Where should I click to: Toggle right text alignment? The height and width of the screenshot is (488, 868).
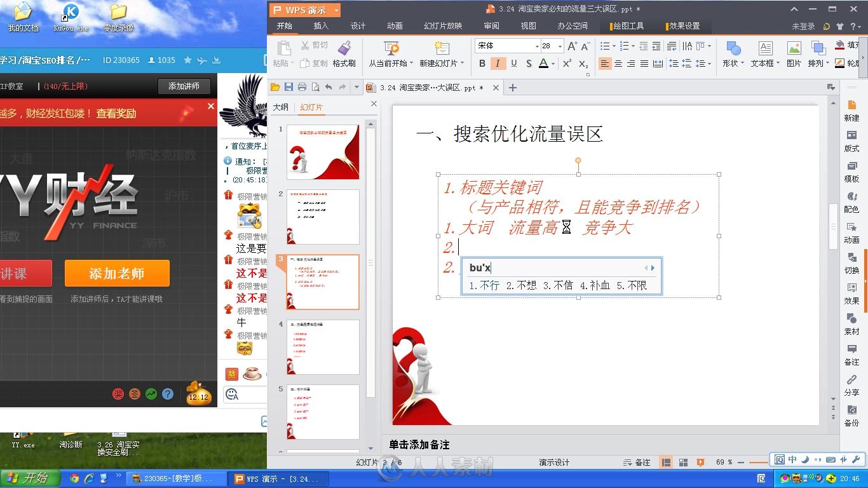[631, 63]
